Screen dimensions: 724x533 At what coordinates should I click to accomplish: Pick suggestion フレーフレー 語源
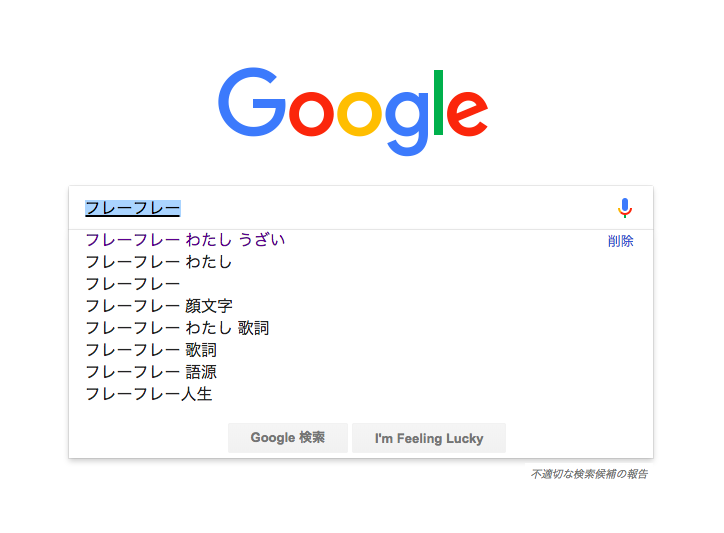[x=151, y=372]
